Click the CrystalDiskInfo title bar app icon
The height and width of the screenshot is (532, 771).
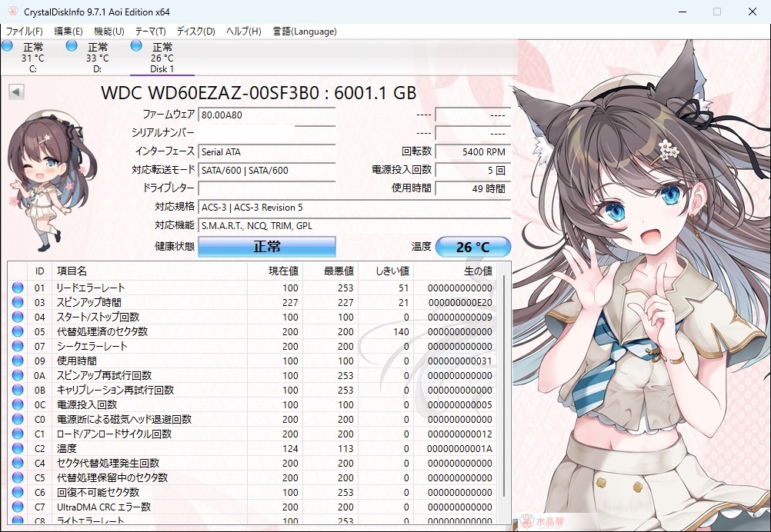[x=13, y=12]
